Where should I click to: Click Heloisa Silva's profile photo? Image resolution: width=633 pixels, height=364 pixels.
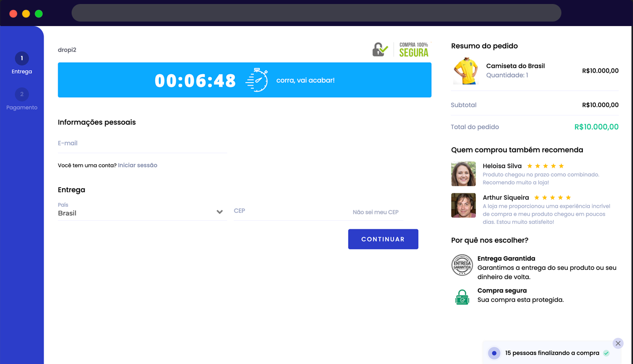[x=463, y=174]
